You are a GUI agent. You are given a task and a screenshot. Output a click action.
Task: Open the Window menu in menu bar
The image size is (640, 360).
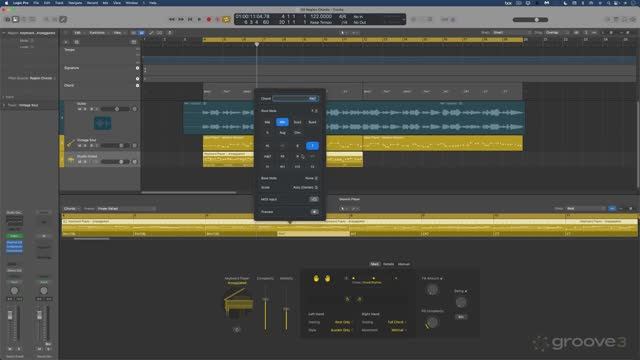pos(131,3)
